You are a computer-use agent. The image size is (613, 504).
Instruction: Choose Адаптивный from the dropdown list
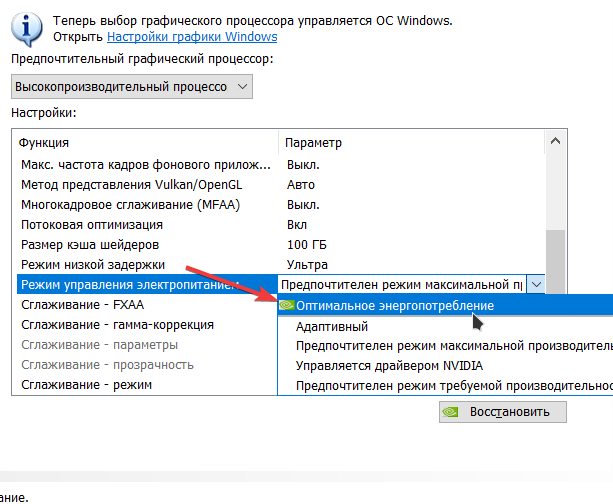tap(332, 326)
